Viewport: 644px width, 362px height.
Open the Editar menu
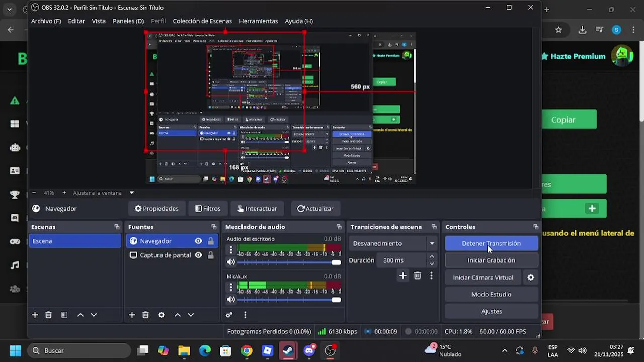tap(76, 21)
